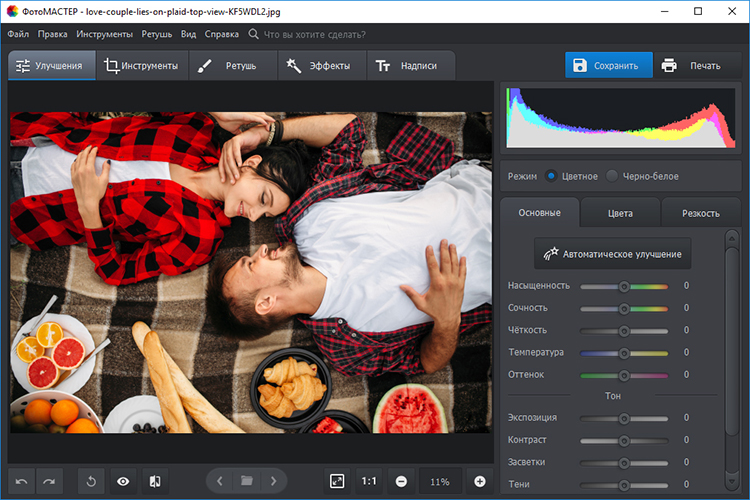This screenshot has width=750, height=500.
Task: Go to the next photo arrow
Action: coord(272,481)
